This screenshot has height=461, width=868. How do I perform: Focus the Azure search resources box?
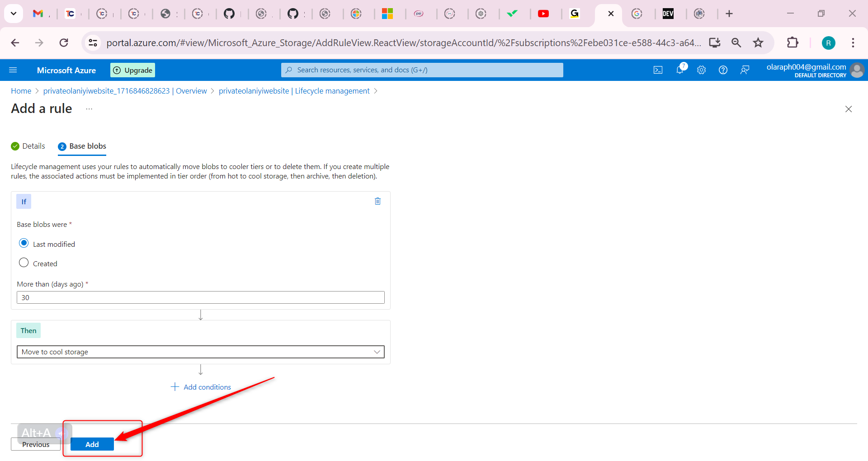pyautogui.click(x=422, y=70)
